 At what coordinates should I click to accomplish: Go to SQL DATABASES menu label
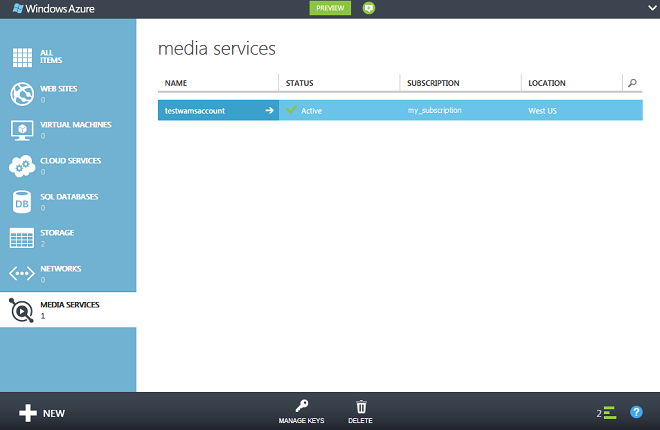pos(69,196)
